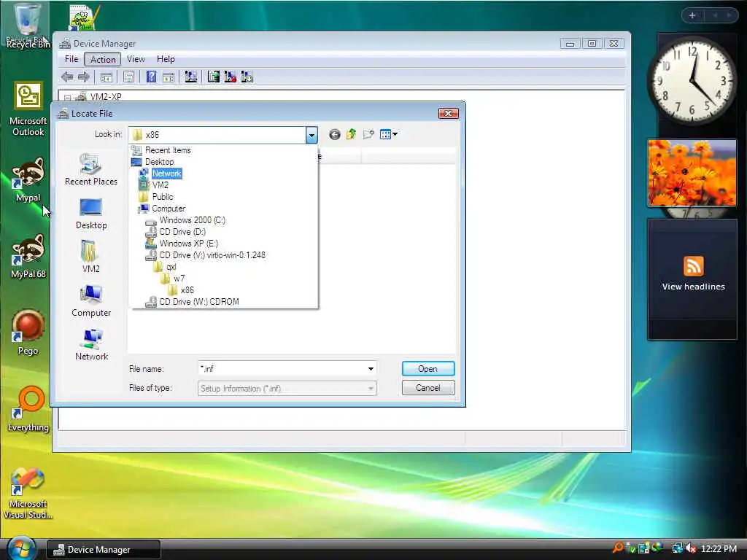747x560 pixels.
Task: Click the File name input field
Action: (x=281, y=368)
